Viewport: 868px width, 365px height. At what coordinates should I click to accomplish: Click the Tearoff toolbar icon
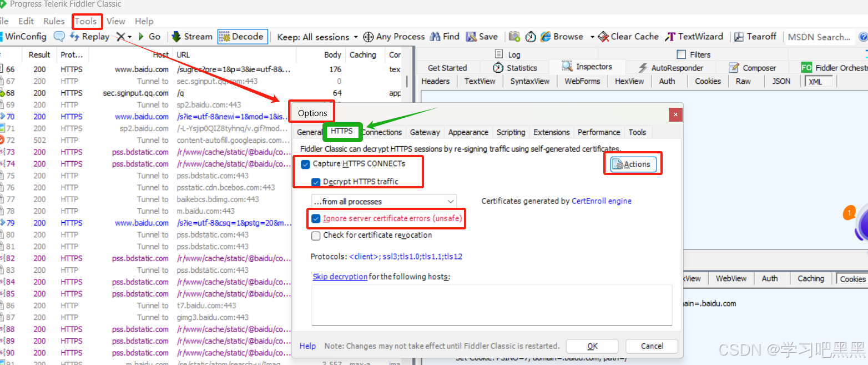(x=739, y=37)
